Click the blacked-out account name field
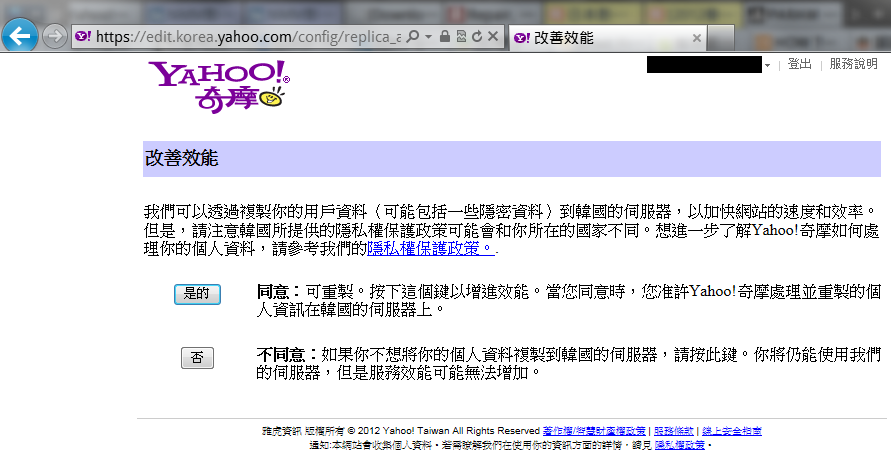Image resolution: width=891 pixels, height=468 pixels. pos(704,65)
